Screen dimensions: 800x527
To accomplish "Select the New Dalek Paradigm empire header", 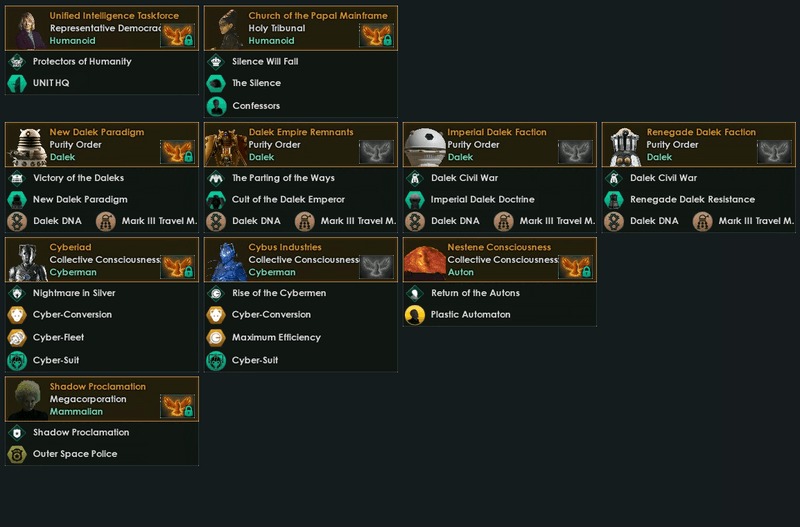I will tap(102, 144).
